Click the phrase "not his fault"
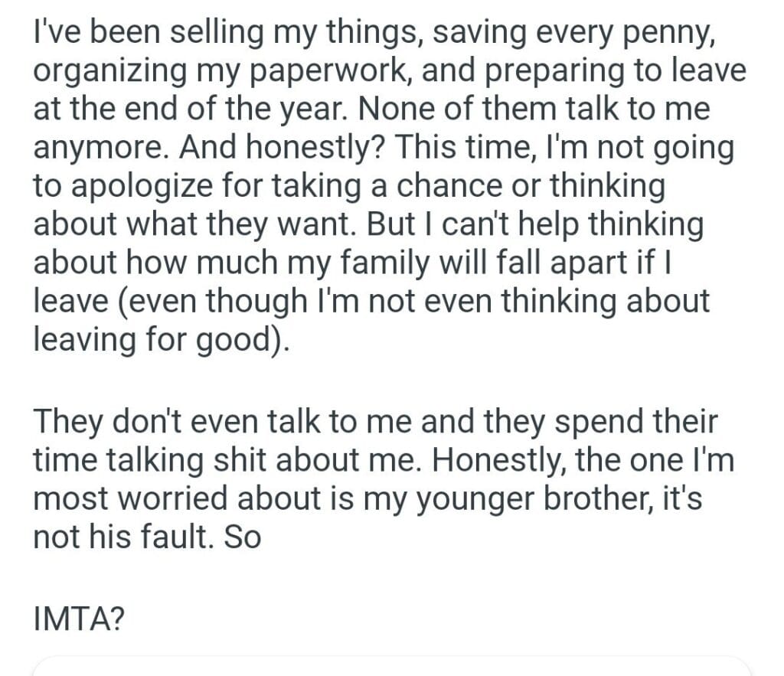784x676 pixels. (x=121, y=536)
